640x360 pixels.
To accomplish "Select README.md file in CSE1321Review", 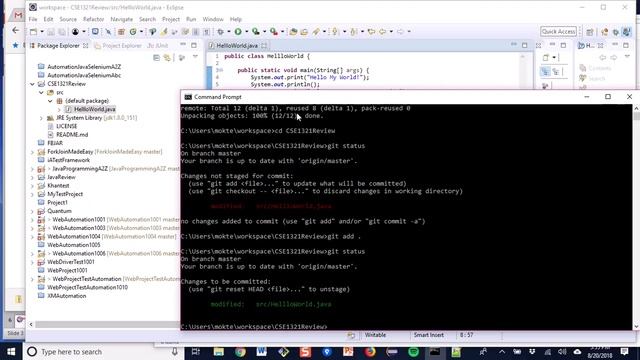I will point(72,135).
